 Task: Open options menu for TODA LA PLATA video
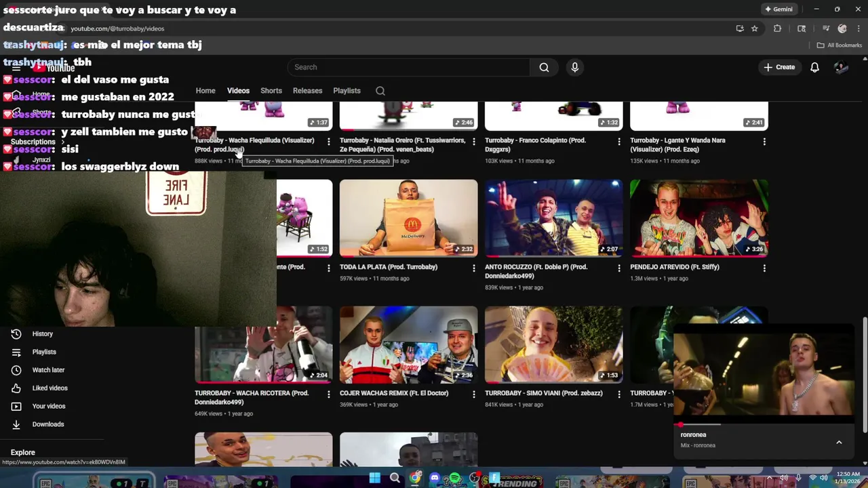474,268
